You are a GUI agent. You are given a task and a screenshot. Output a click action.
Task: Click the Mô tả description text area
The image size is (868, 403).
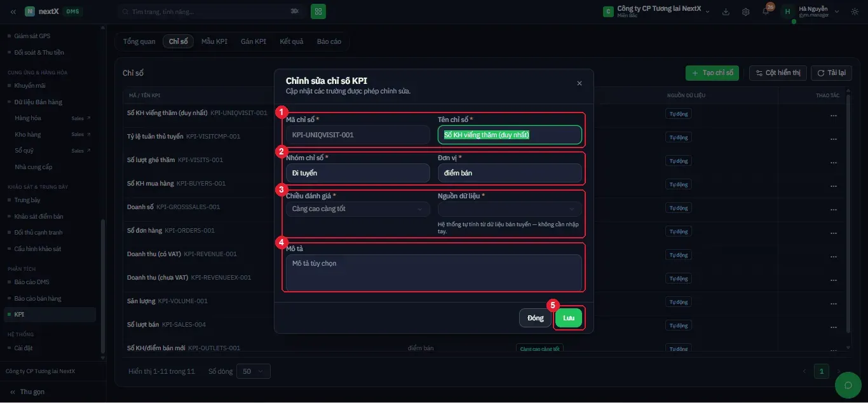433,273
